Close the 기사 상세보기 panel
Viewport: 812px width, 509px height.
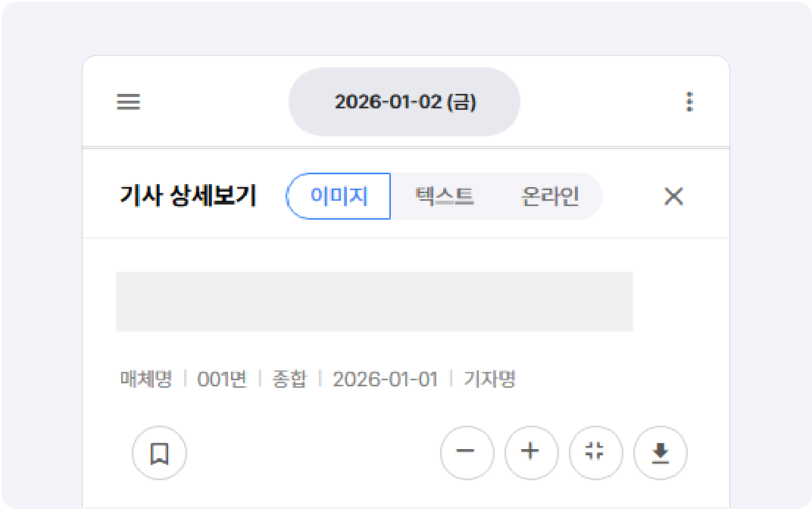click(x=673, y=196)
